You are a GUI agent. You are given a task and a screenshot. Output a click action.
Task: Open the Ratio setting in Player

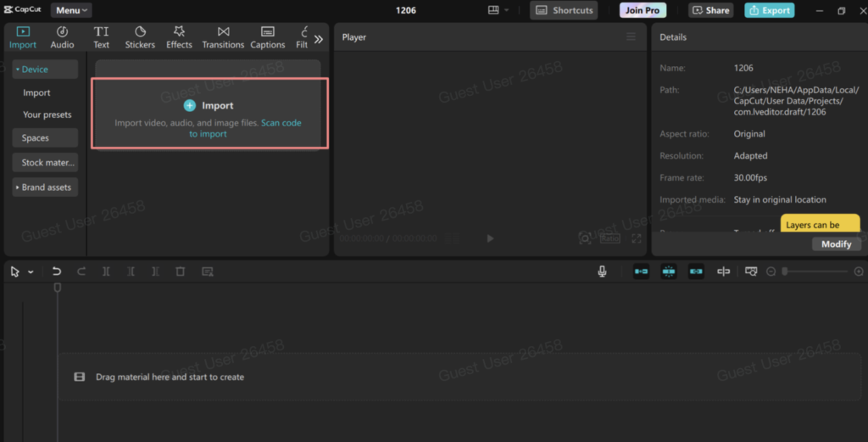pos(609,238)
